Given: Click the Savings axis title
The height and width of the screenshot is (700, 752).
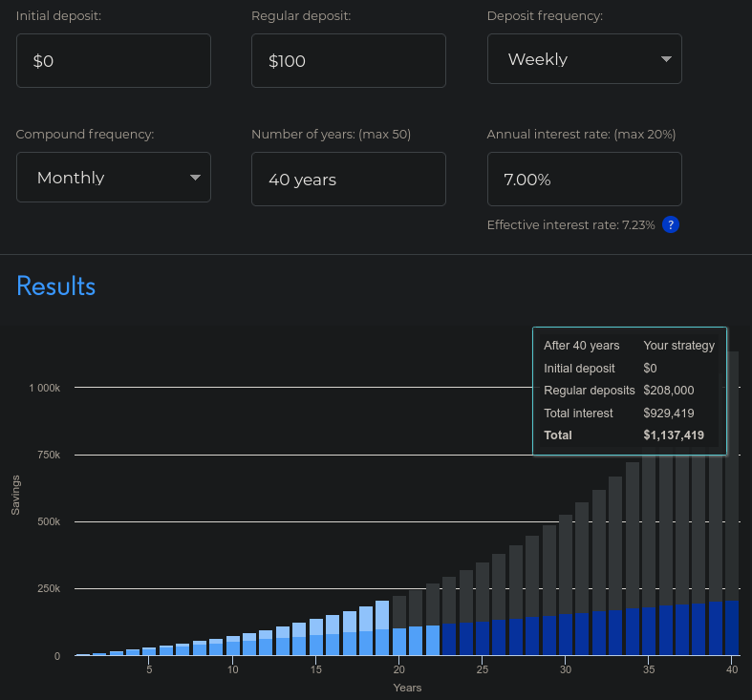Looking at the screenshot, I should point(16,496).
